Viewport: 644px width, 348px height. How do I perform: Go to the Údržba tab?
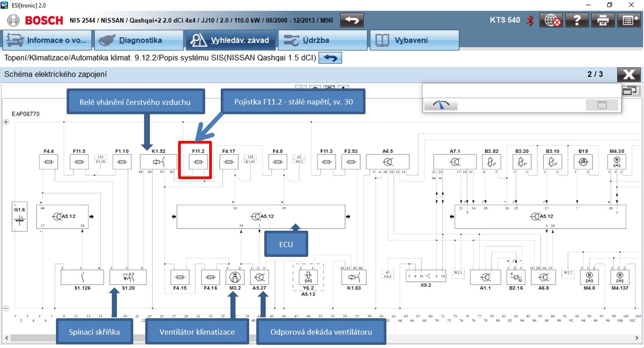(323, 40)
